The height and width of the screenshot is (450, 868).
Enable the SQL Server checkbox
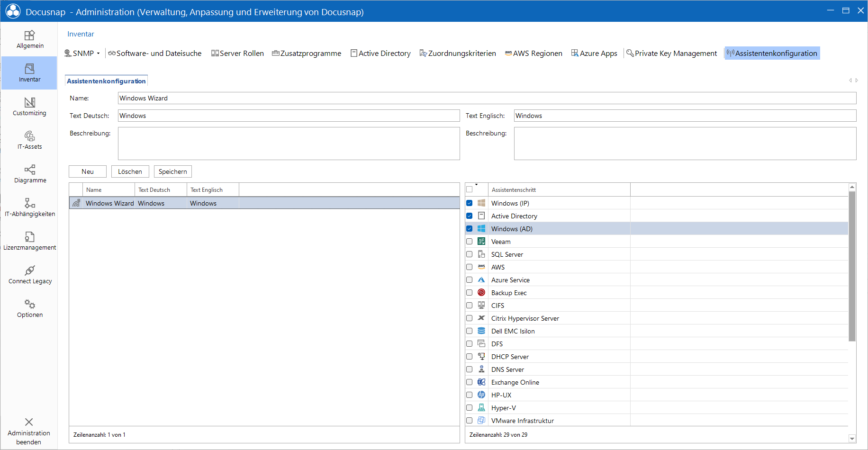(x=470, y=254)
